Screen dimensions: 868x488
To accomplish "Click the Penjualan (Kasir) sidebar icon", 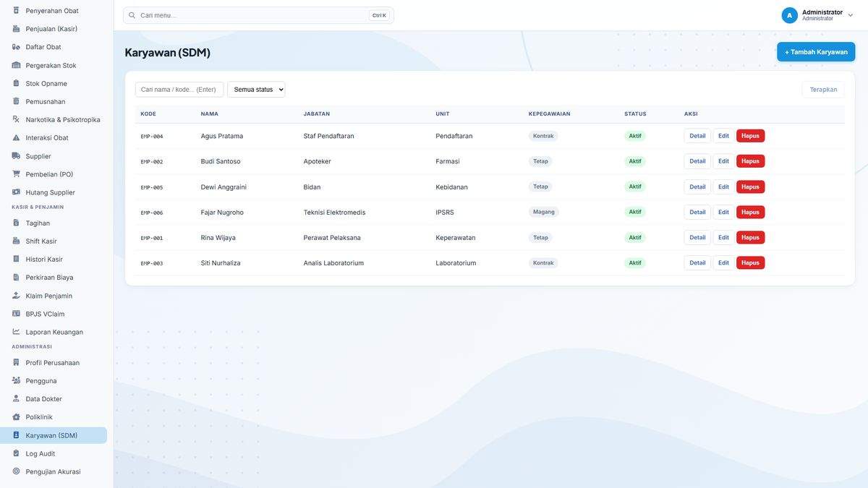I will coord(16,29).
